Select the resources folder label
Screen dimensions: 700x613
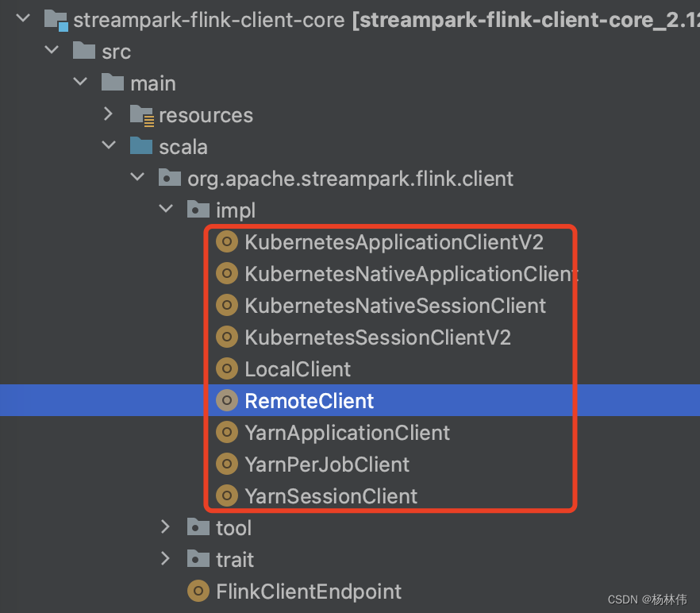[206, 116]
